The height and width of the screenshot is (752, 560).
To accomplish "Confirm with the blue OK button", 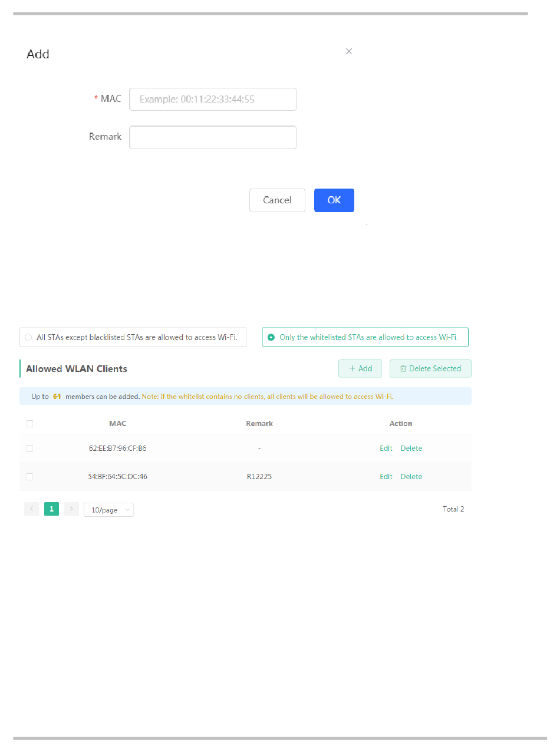I will (x=334, y=200).
